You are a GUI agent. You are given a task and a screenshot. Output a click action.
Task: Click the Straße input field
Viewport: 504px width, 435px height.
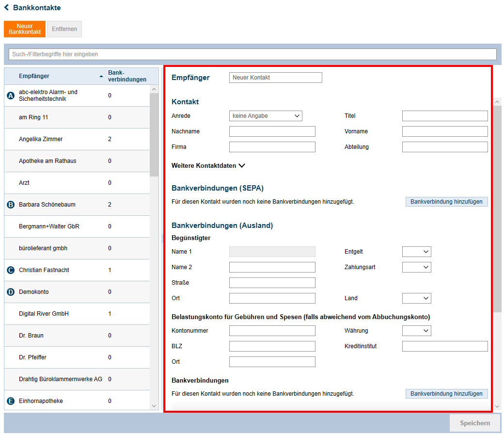pos(272,283)
